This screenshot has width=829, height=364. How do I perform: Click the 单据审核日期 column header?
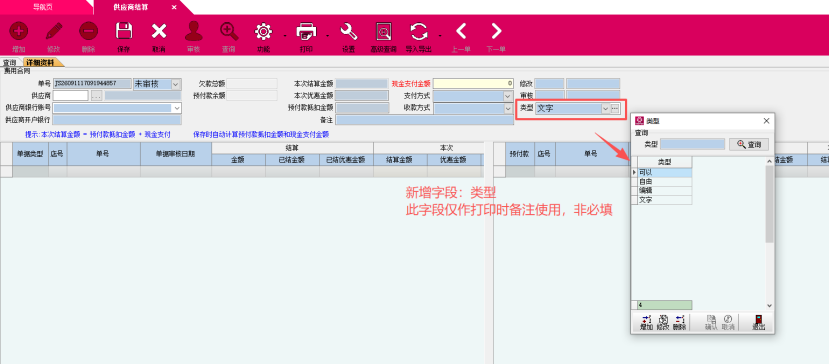pos(176,154)
